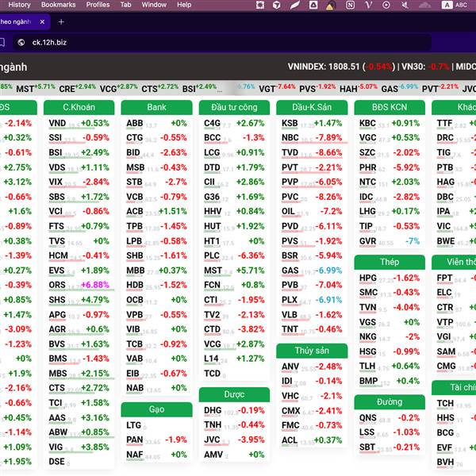The image size is (476, 476).
Task: Open PLX stock in Dầu-K.Sản list
Action: [x=312, y=300]
